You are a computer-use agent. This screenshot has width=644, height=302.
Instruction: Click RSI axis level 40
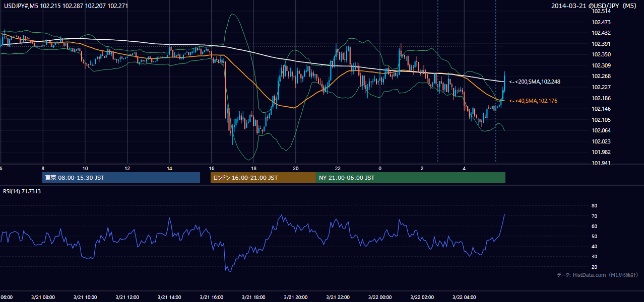pos(594,246)
